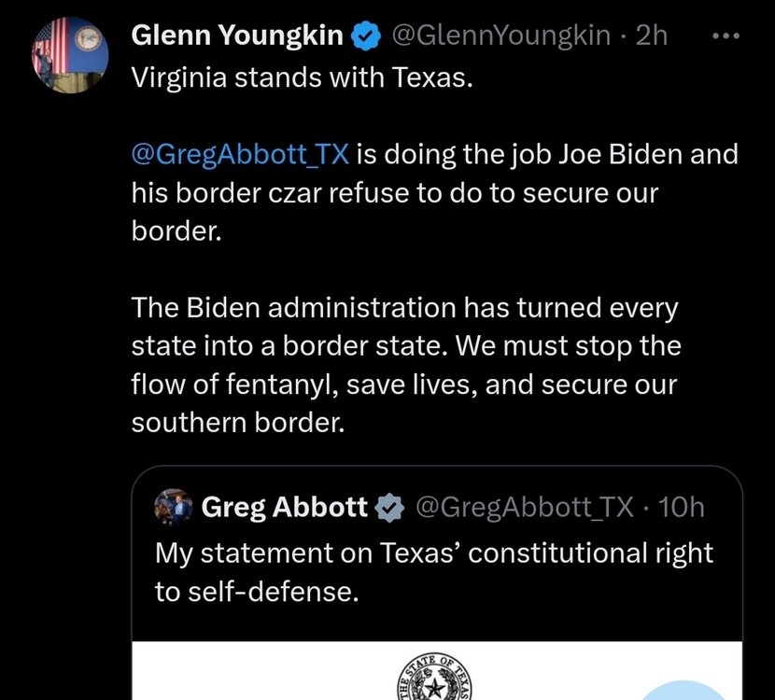Open the three-dot more options menu

725,37
